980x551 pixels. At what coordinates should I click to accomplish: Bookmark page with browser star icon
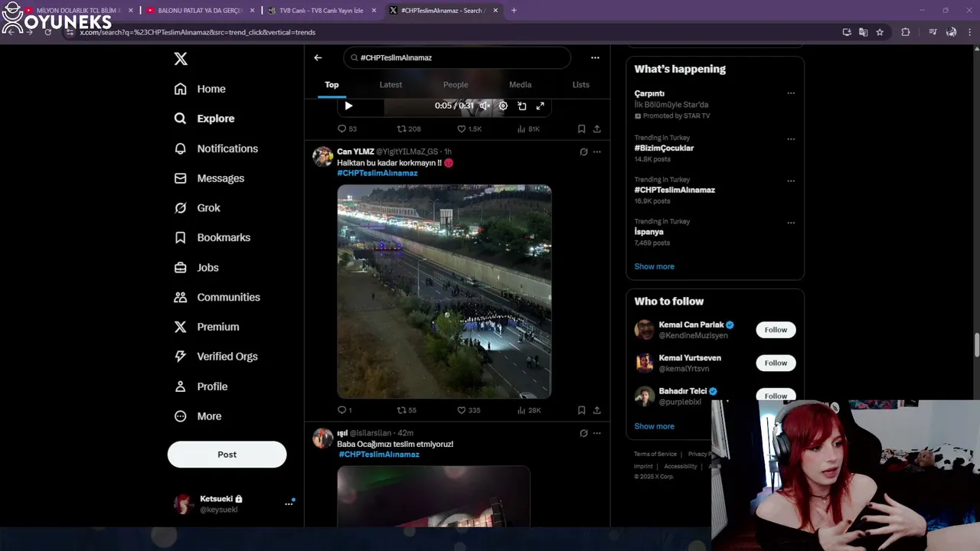[x=880, y=32]
